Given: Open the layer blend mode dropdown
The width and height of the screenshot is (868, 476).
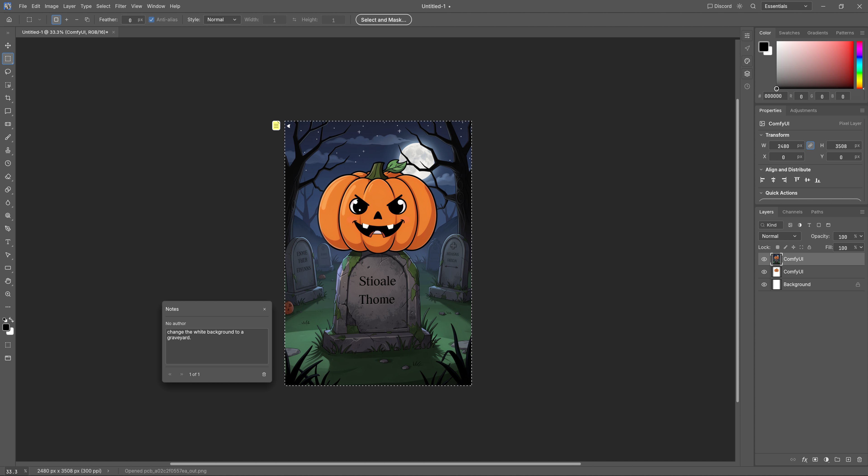Looking at the screenshot, I should (779, 236).
